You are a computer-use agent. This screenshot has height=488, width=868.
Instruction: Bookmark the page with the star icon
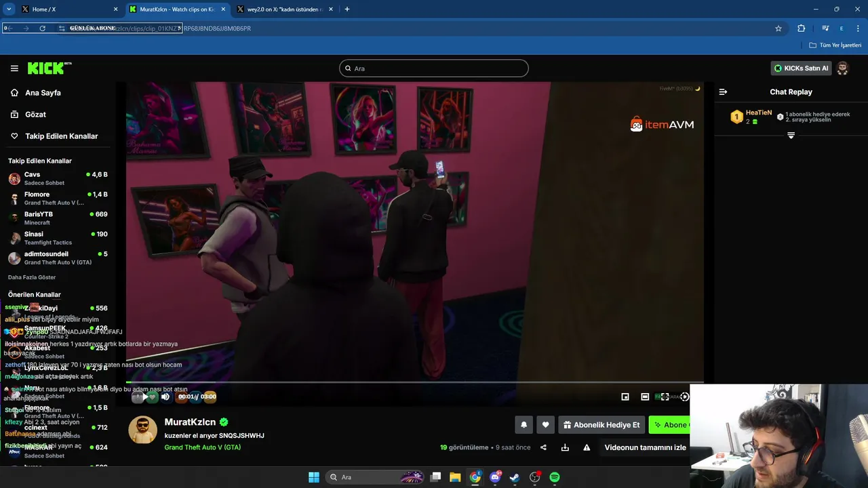tap(778, 28)
